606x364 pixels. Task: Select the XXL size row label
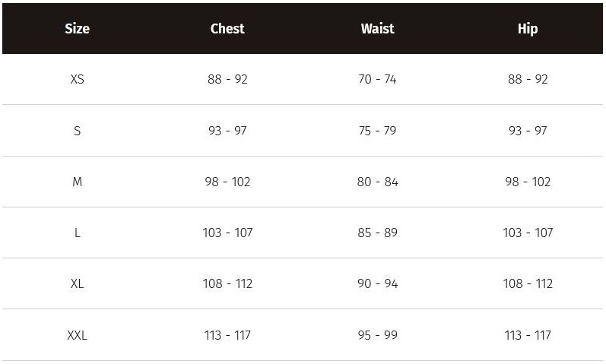pos(78,335)
